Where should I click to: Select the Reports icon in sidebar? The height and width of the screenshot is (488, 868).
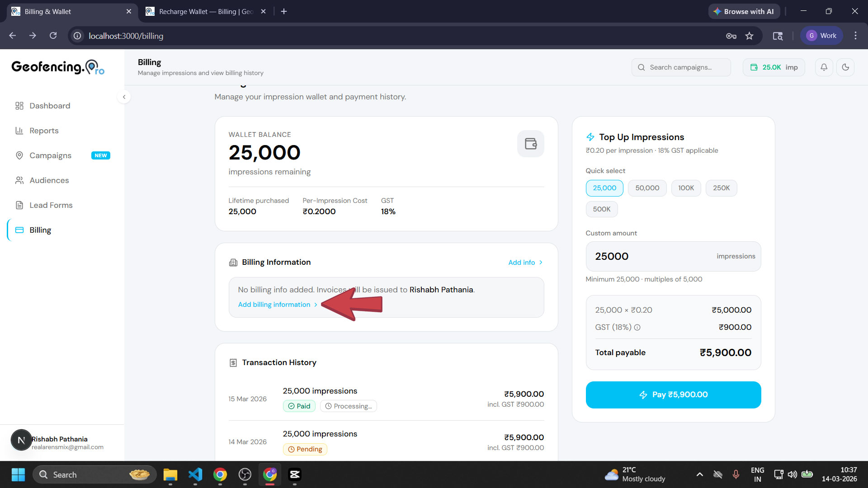[19, 131]
